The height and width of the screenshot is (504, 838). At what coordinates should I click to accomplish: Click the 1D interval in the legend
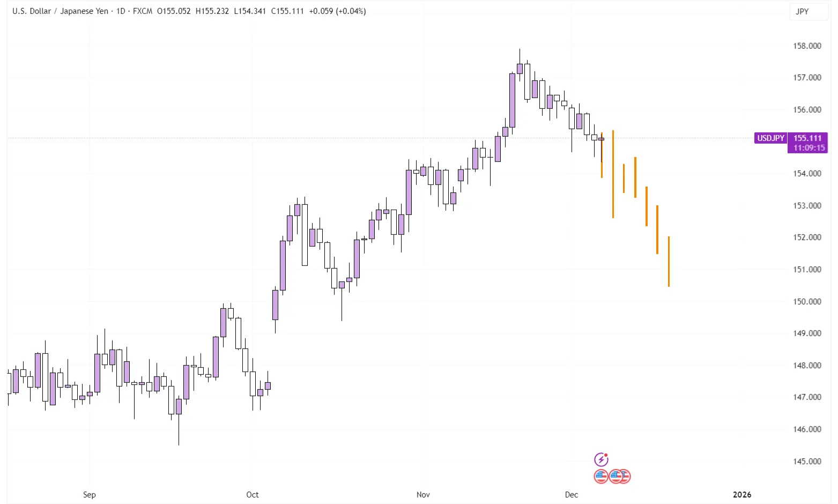click(x=121, y=11)
